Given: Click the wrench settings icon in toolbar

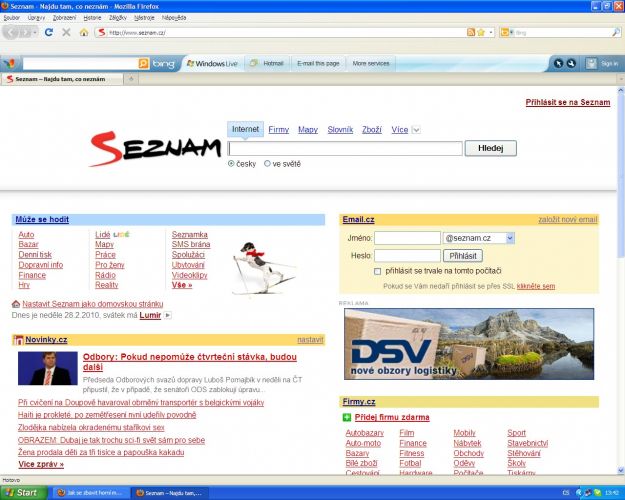Looking at the screenshot, I should click(x=571, y=63).
